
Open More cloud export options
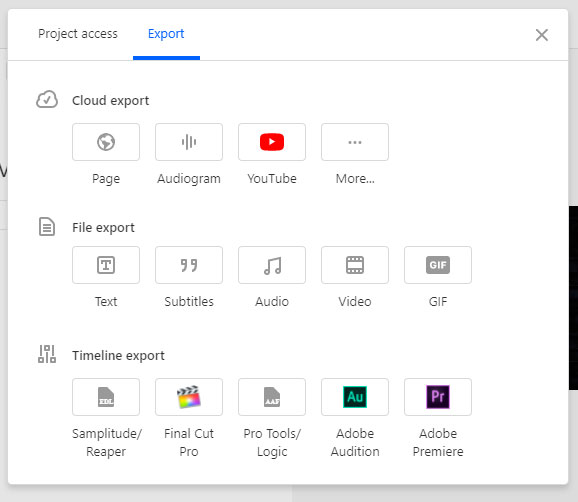(x=355, y=142)
